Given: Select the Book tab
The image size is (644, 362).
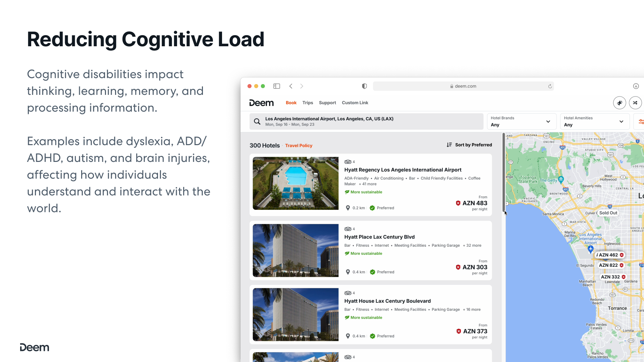Looking at the screenshot, I should [x=291, y=103].
